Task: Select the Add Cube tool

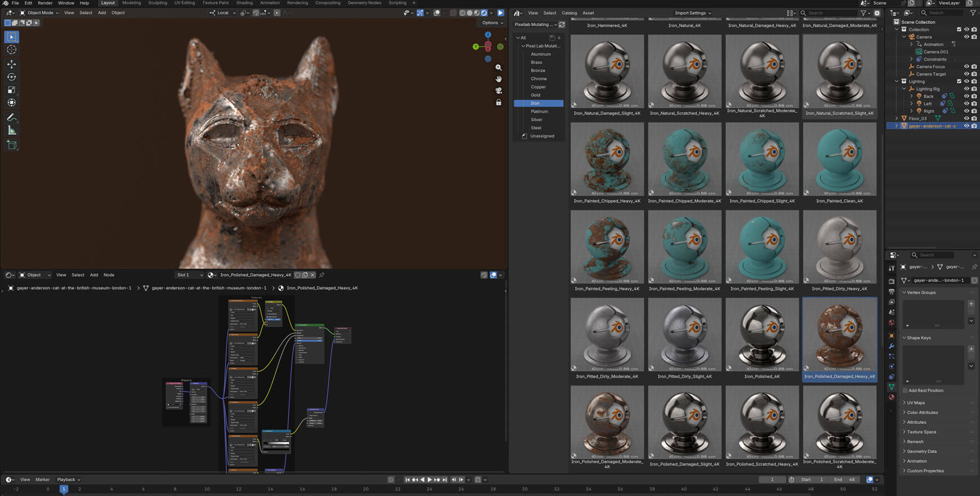Action: click(11, 145)
